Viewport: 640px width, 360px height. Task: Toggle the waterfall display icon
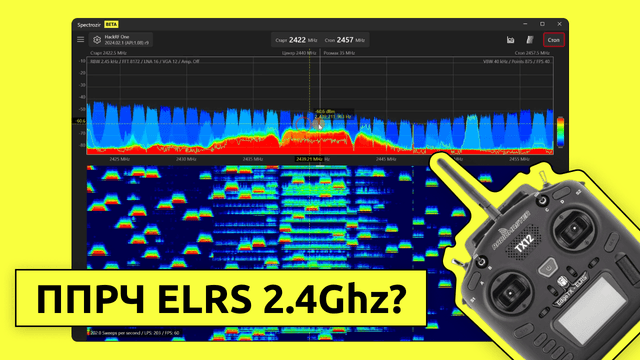click(530, 40)
